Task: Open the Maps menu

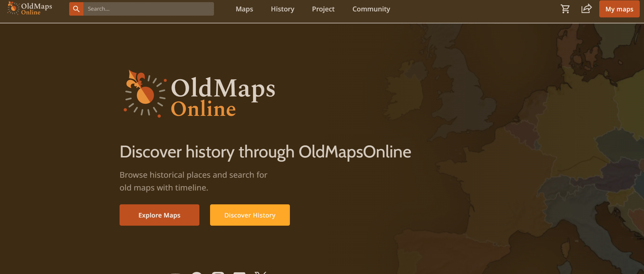Action: [x=244, y=9]
